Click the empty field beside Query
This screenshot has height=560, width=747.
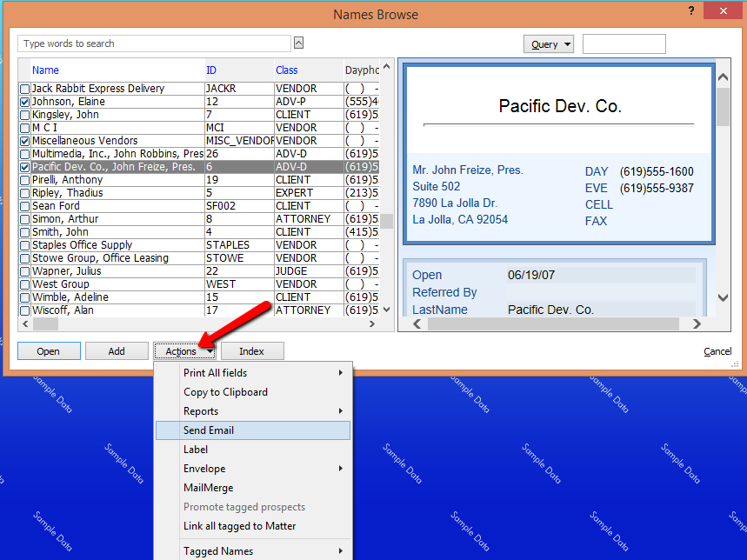(x=624, y=43)
